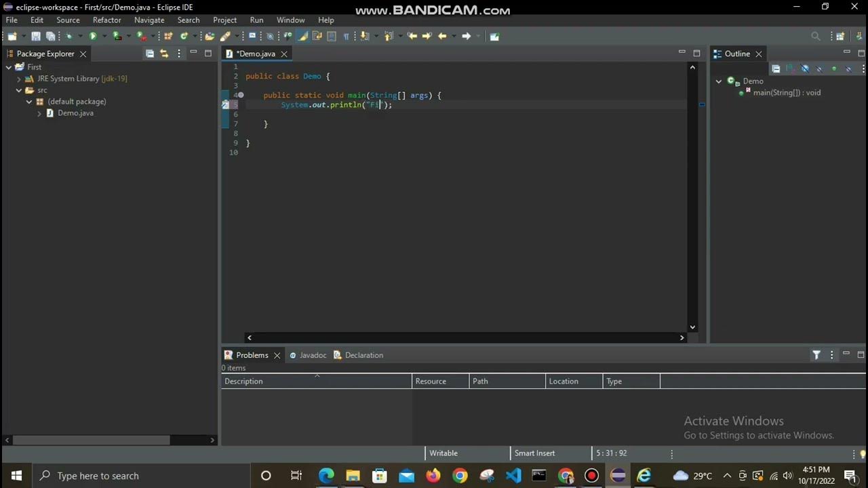
Task: Toggle Hide Non-Public Members in Outline
Action: tap(834, 68)
